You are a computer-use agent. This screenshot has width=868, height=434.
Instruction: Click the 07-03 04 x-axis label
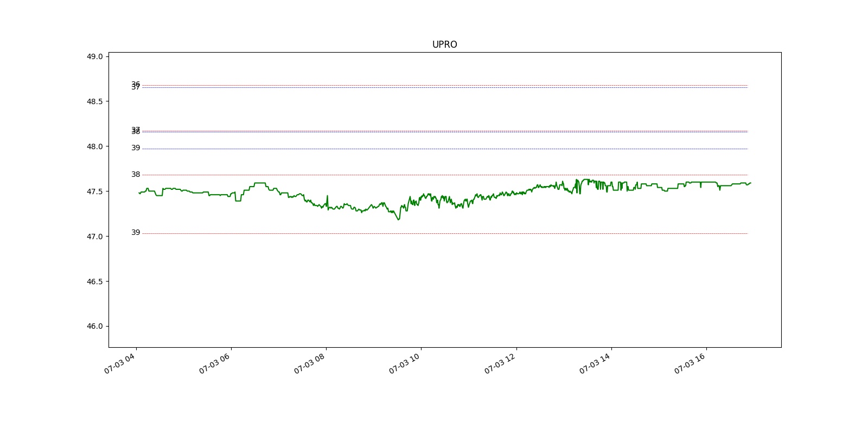[119, 363]
